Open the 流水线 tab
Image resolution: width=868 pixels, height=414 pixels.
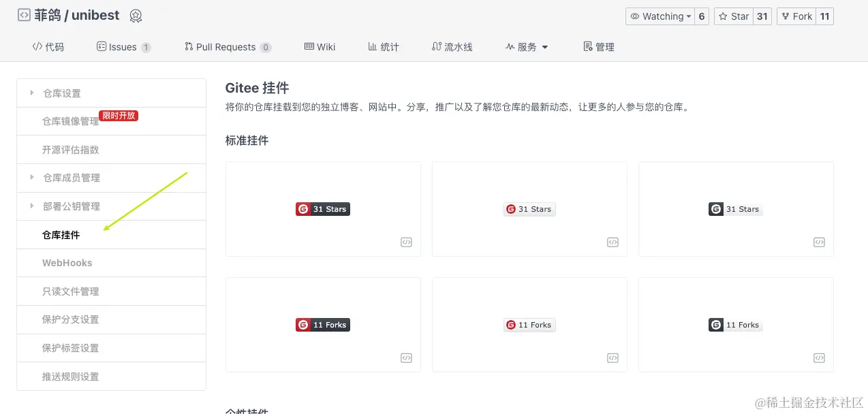(452, 47)
